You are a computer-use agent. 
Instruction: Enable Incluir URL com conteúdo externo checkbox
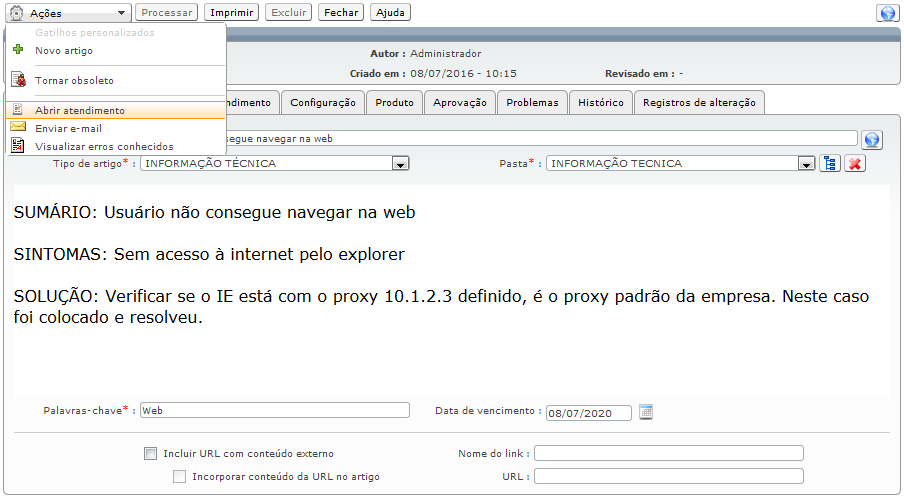coord(151,453)
